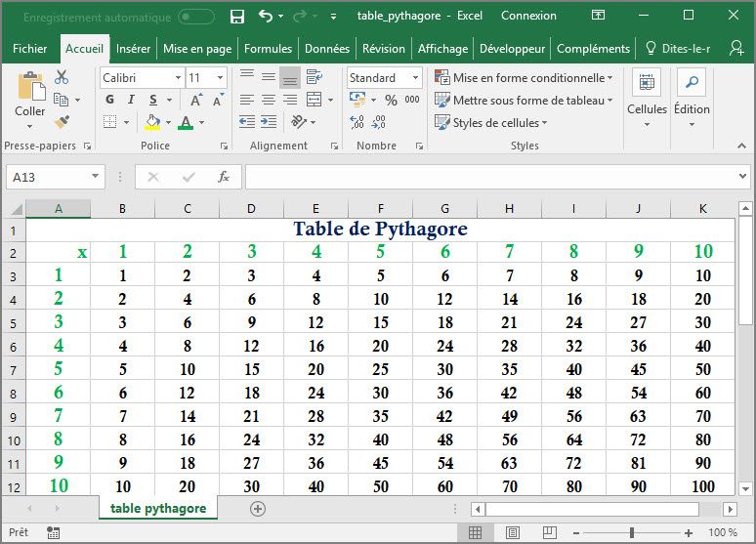Click zoom out minus button

pos(576,533)
